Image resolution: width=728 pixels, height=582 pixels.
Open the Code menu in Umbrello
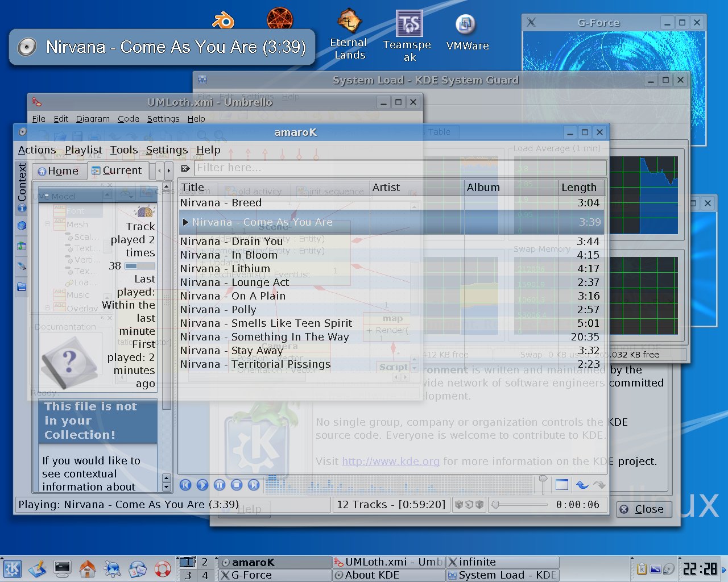(x=129, y=119)
